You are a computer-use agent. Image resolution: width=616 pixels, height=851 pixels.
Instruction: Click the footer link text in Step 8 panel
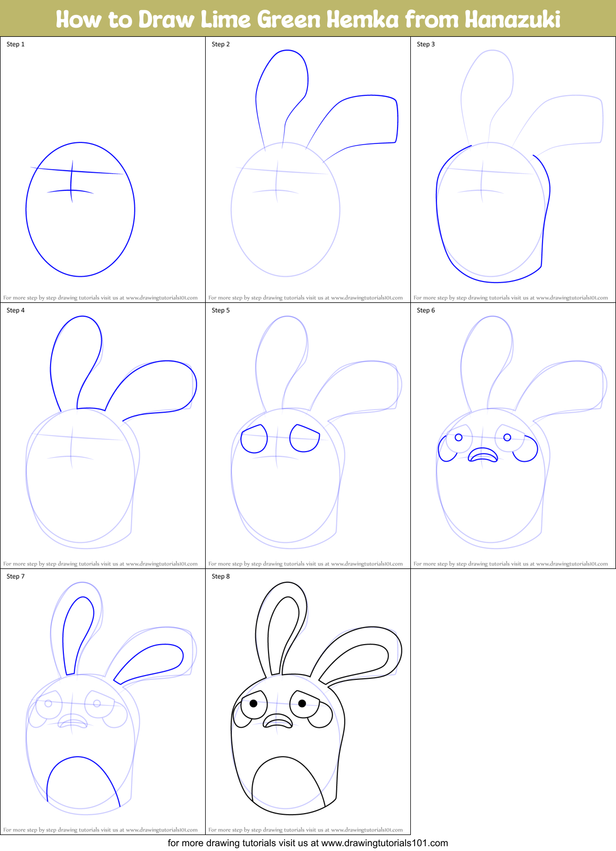coord(305,830)
